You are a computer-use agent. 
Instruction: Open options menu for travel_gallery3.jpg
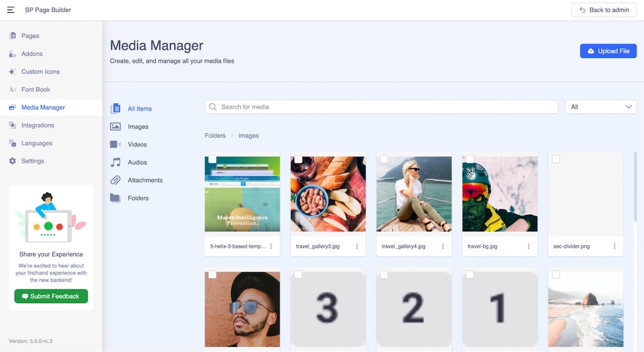(357, 246)
